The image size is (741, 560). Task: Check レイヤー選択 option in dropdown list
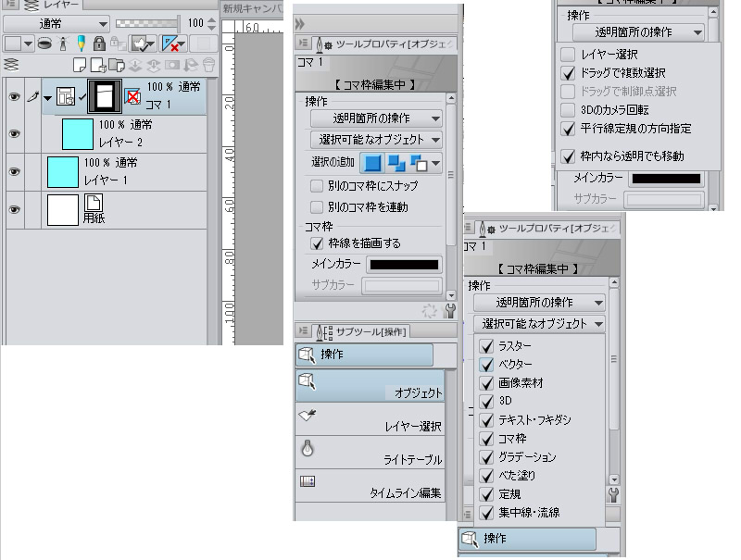pyautogui.click(x=568, y=55)
